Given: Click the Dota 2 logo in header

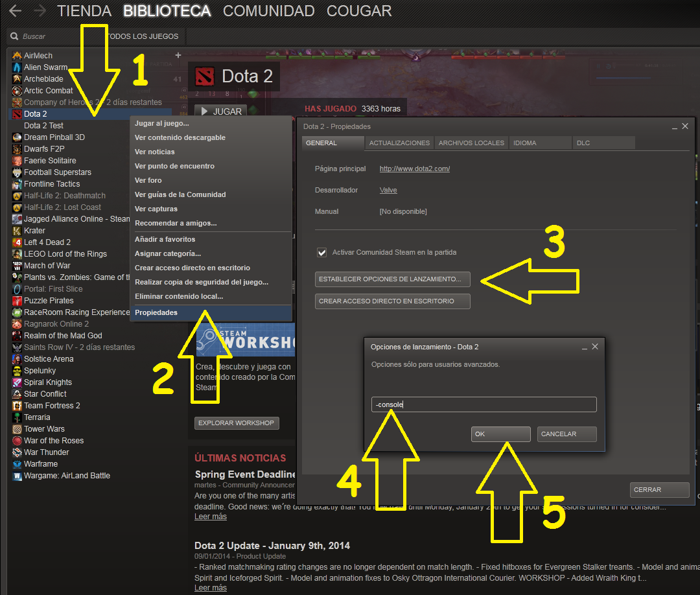Looking at the screenshot, I should 204,76.
